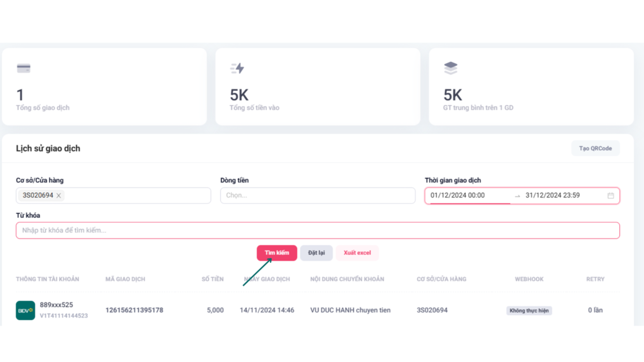Click the Tạo QRCode button
The height and width of the screenshot is (362, 644).
click(595, 148)
